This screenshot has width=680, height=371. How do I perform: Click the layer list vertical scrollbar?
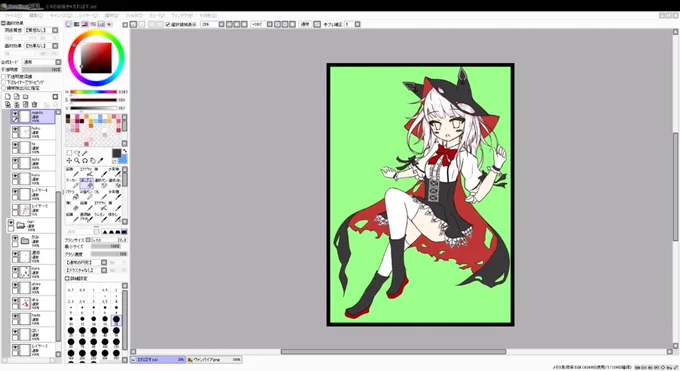[58, 265]
